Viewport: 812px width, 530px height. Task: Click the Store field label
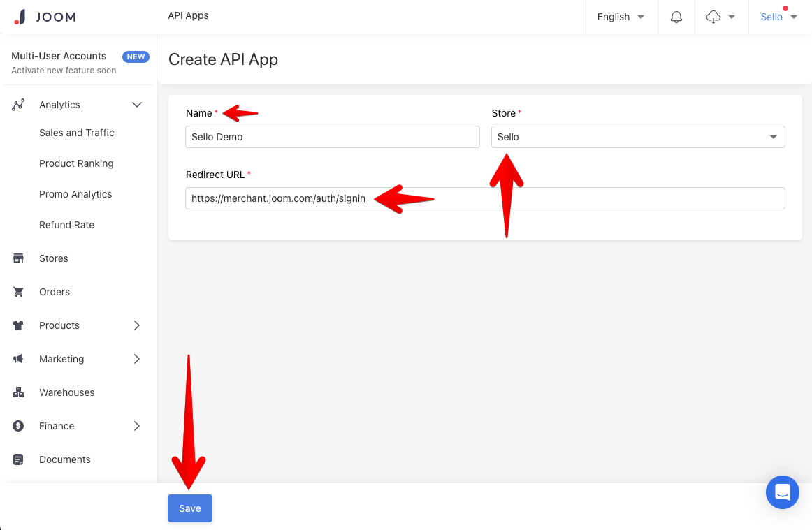tap(503, 113)
